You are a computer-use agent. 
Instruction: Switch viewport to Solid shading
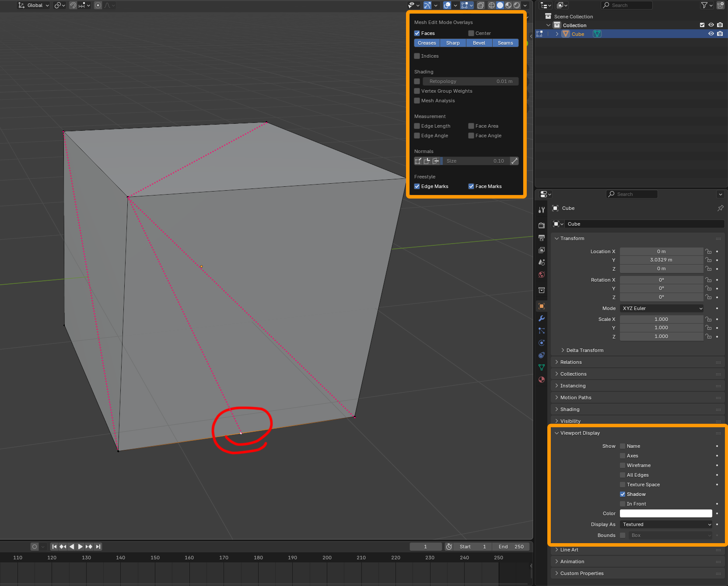500,5
